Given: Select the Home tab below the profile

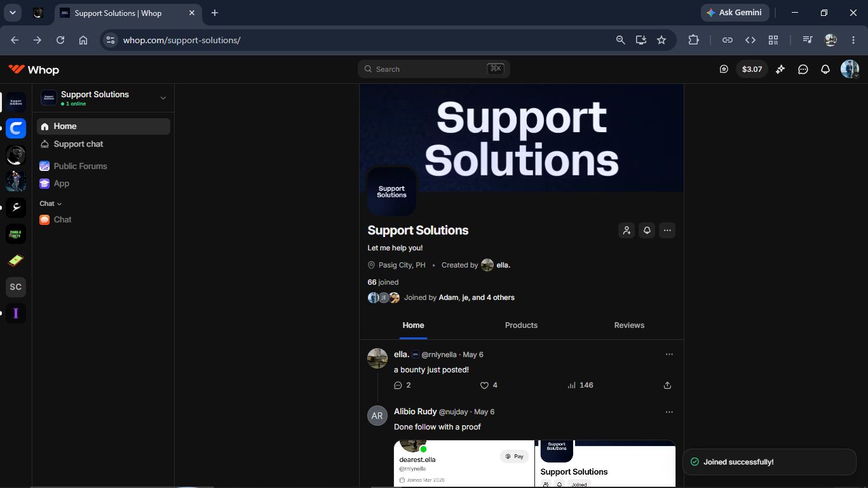Looking at the screenshot, I should [x=413, y=325].
